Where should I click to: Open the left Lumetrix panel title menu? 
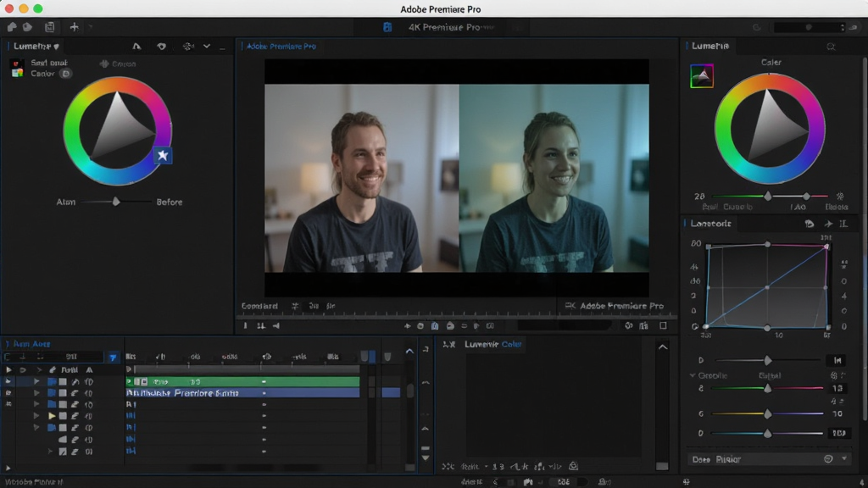[x=36, y=47]
